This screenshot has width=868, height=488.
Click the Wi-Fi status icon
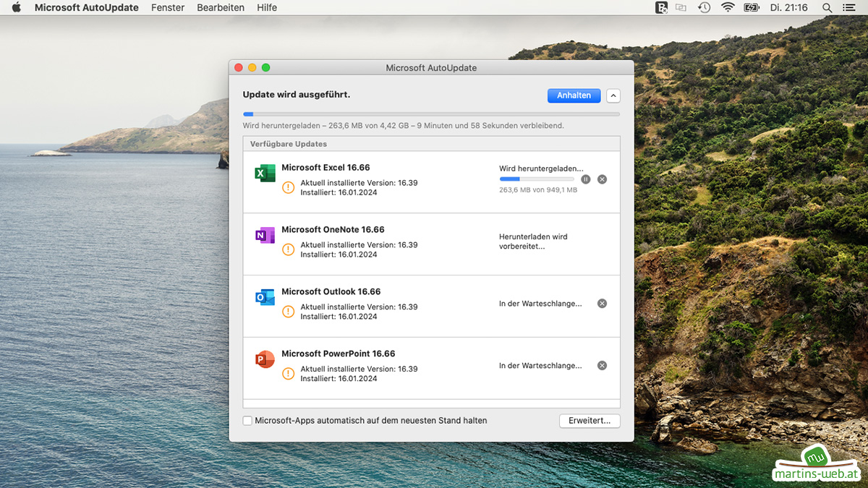[x=728, y=7]
